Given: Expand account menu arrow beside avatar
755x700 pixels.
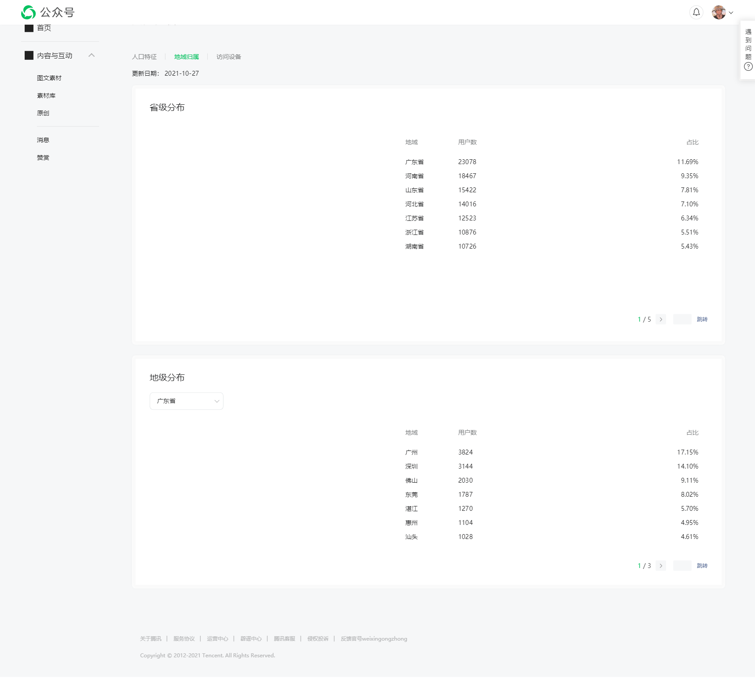Looking at the screenshot, I should pyautogui.click(x=731, y=13).
